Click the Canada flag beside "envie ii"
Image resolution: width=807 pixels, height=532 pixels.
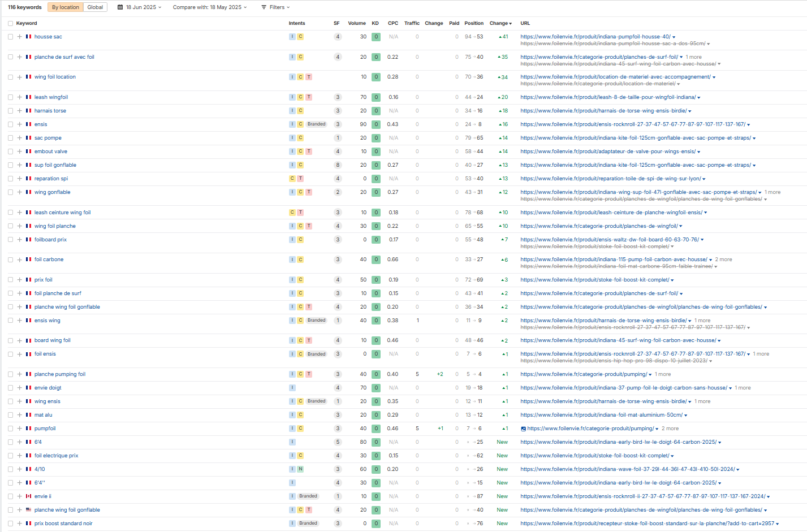(28, 496)
